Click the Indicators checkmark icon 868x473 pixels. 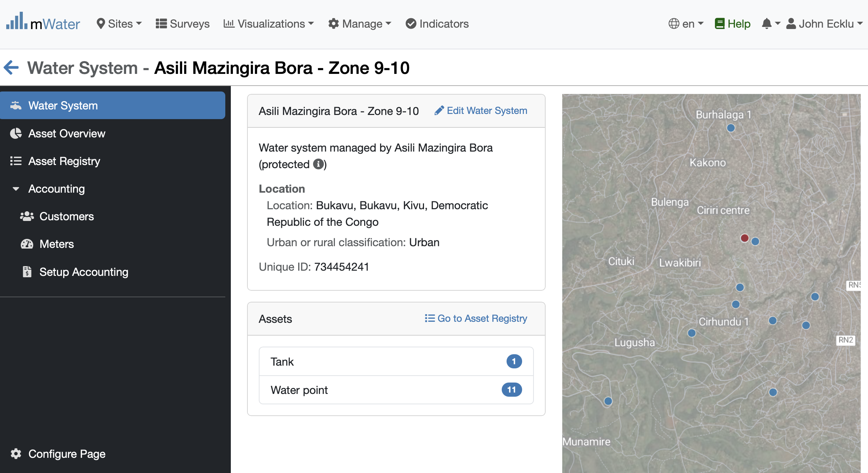pyautogui.click(x=411, y=24)
